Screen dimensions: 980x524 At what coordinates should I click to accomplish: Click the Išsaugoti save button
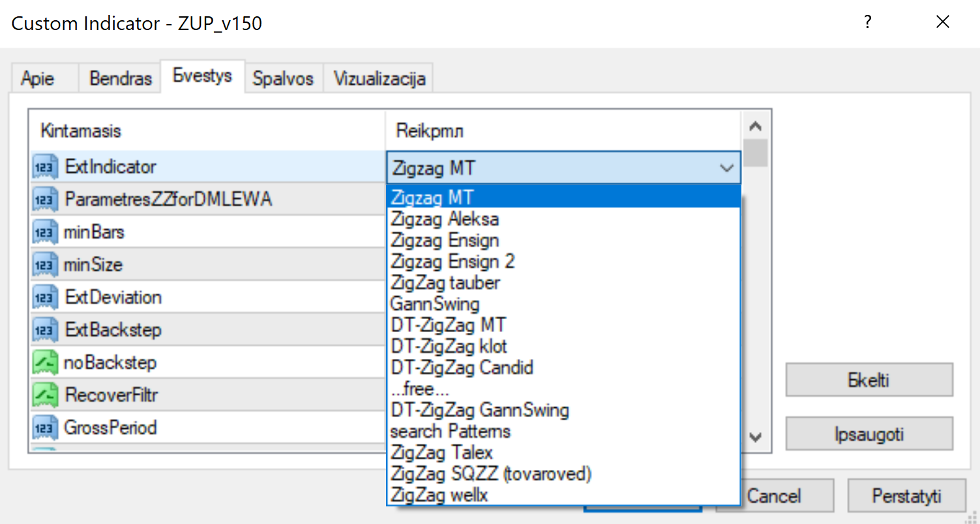click(x=869, y=434)
